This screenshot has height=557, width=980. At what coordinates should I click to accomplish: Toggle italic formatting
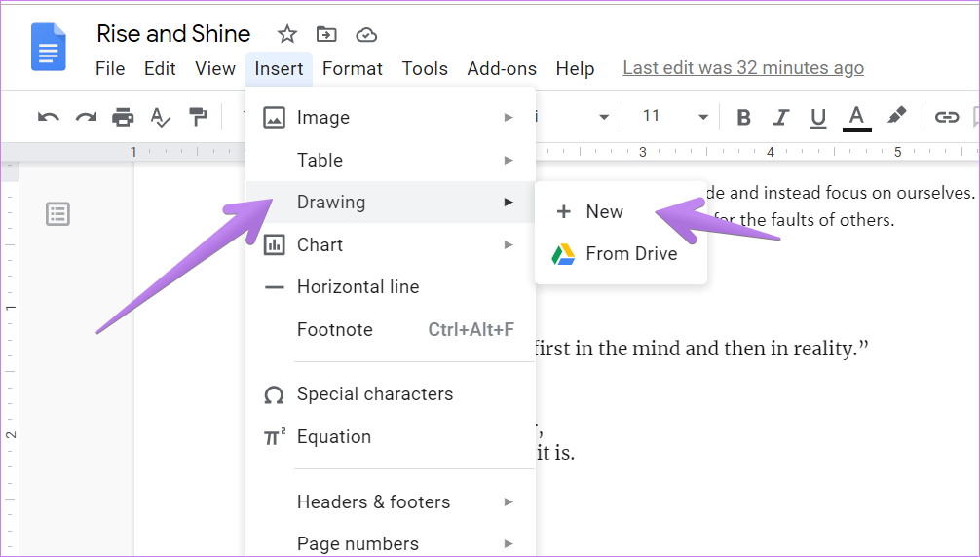[780, 118]
